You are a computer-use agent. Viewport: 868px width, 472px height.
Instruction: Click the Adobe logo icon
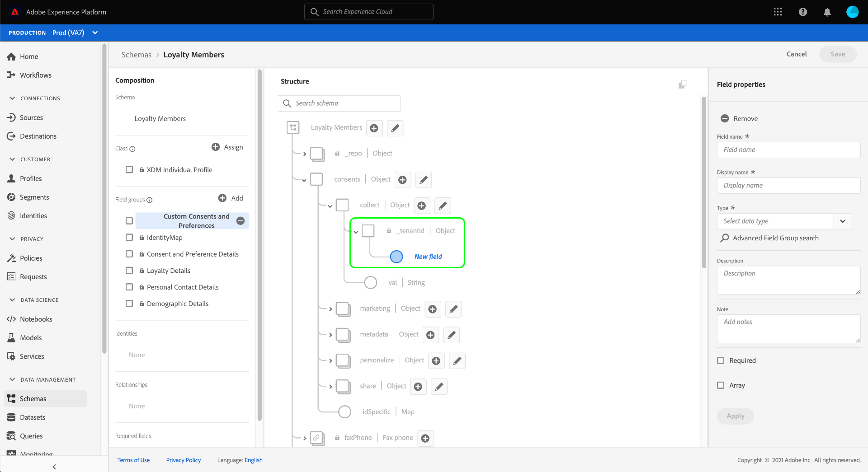(x=15, y=12)
